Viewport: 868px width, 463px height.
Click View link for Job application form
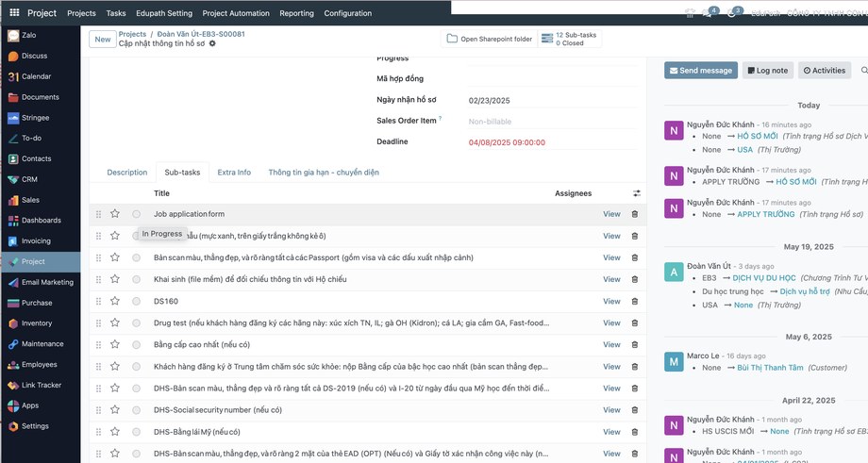(x=611, y=214)
